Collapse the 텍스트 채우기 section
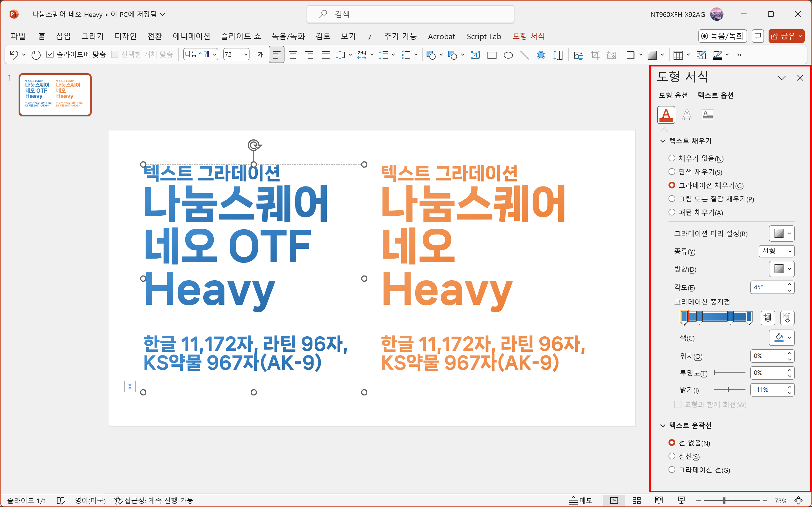The height and width of the screenshot is (507, 812). [x=663, y=141]
